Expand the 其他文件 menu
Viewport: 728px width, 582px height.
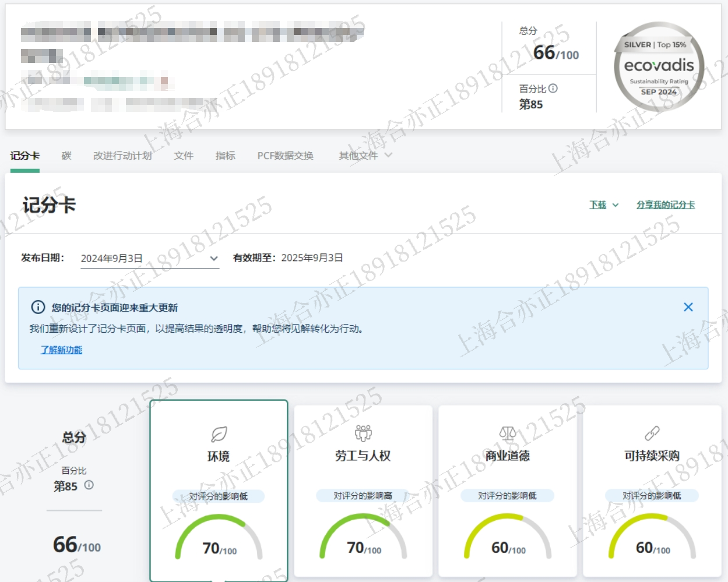[365, 156]
